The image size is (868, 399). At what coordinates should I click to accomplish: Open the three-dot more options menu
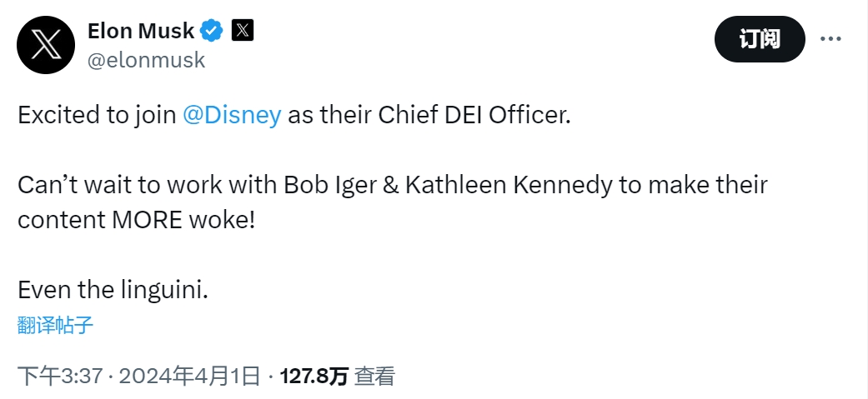coord(832,39)
